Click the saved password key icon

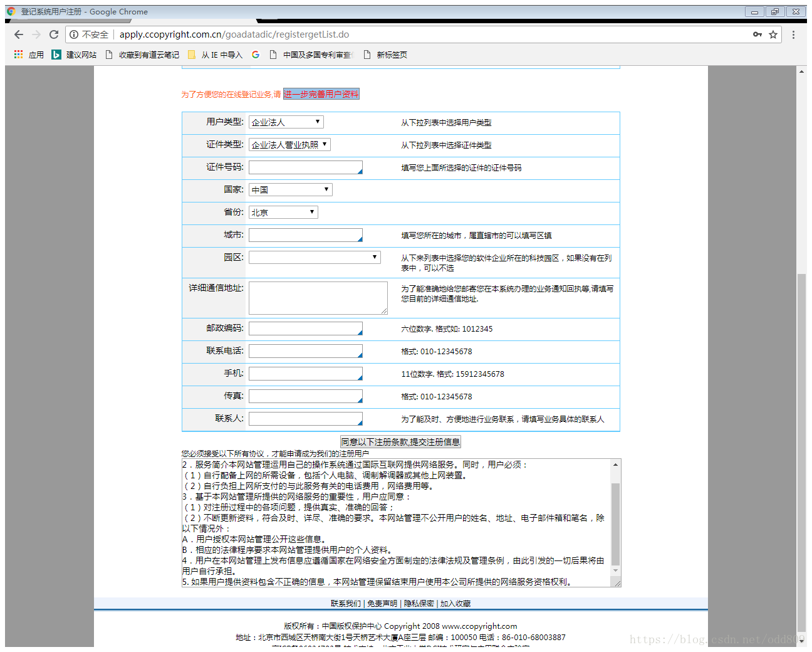coord(757,34)
